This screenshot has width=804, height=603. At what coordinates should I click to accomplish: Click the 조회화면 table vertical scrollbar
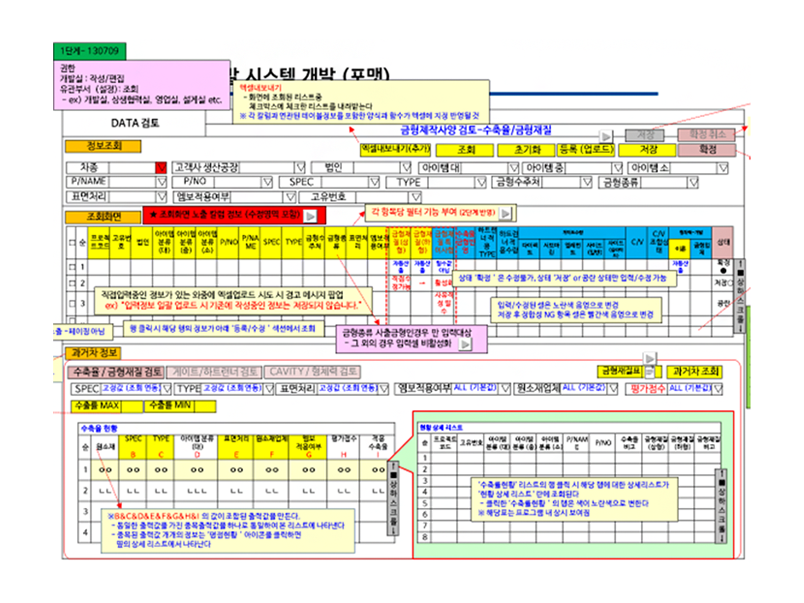(739, 296)
